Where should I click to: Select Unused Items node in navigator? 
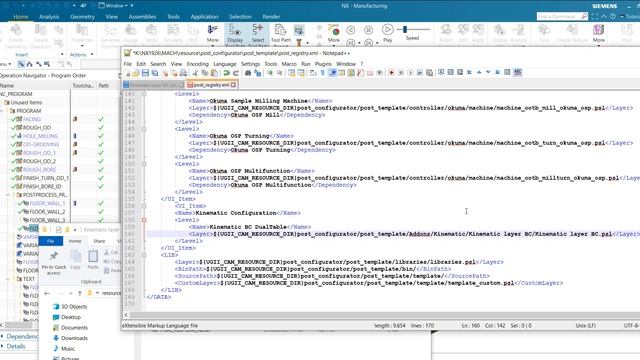click(x=26, y=102)
